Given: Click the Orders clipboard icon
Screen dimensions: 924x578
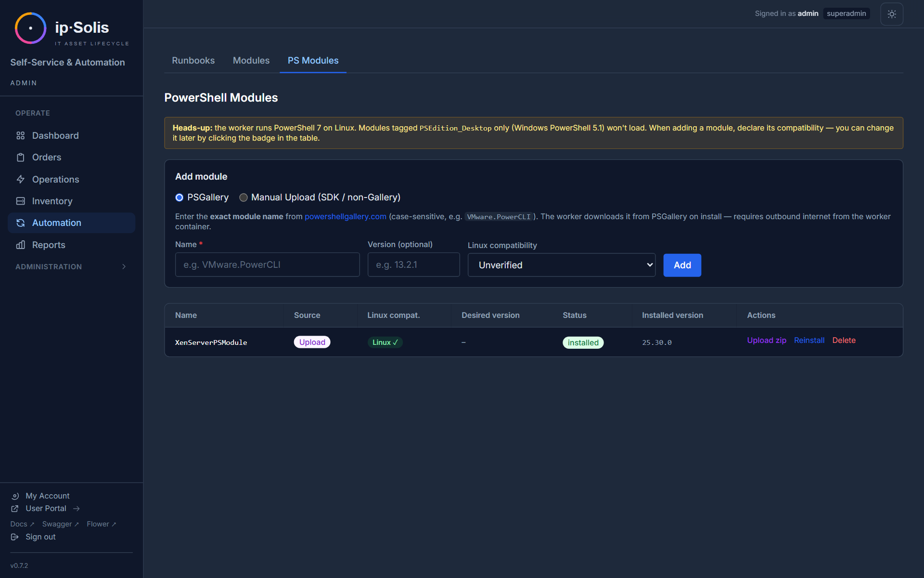Looking at the screenshot, I should click(20, 158).
